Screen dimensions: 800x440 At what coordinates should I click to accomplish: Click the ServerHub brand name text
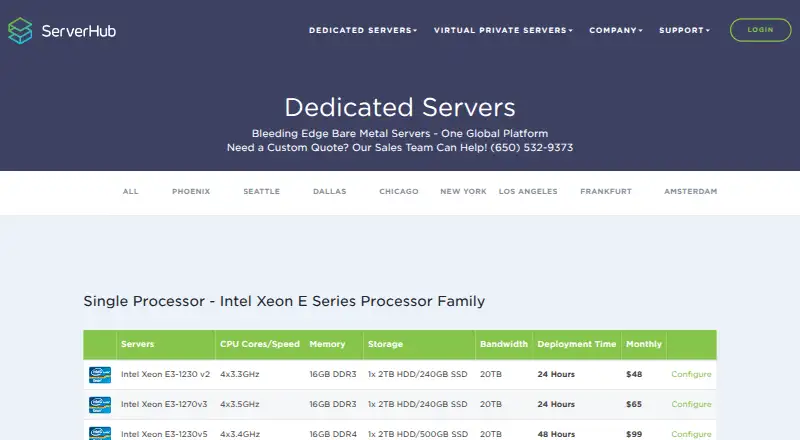click(x=79, y=31)
